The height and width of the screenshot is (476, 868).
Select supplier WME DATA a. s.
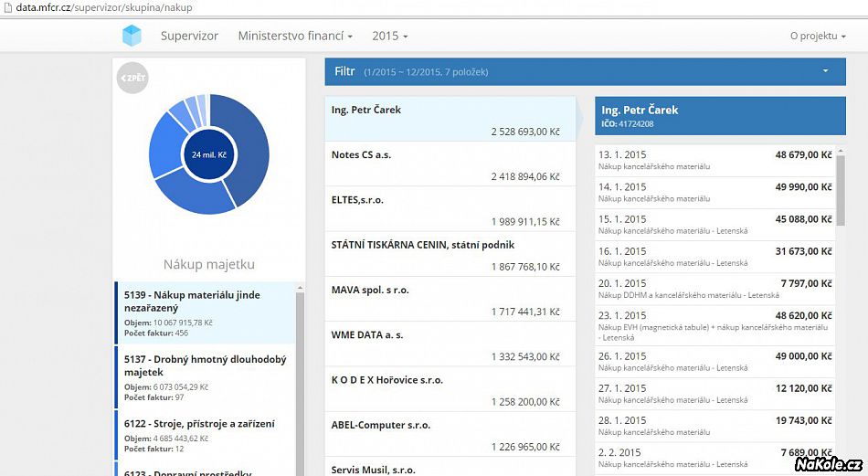click(x=450, y=344)
